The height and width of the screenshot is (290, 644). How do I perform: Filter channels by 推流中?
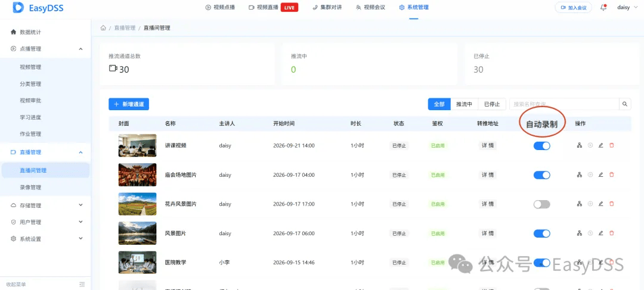[x=464, y=104]
